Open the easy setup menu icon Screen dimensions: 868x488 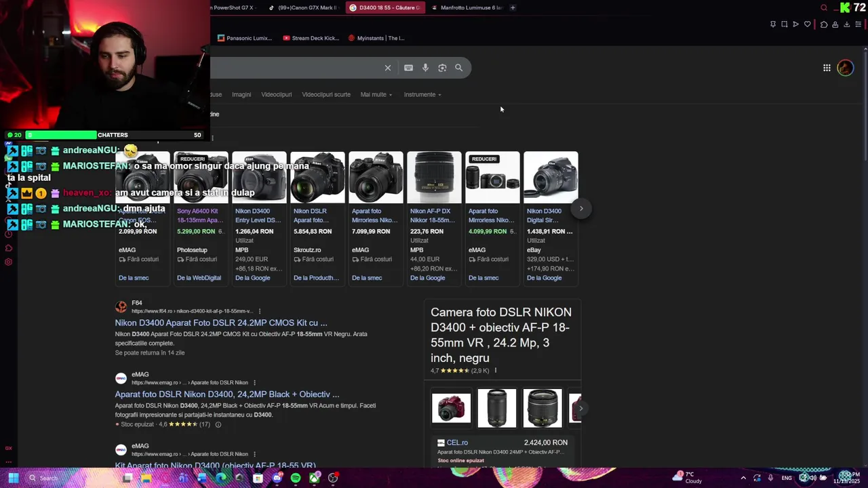(x=859, y=24)
